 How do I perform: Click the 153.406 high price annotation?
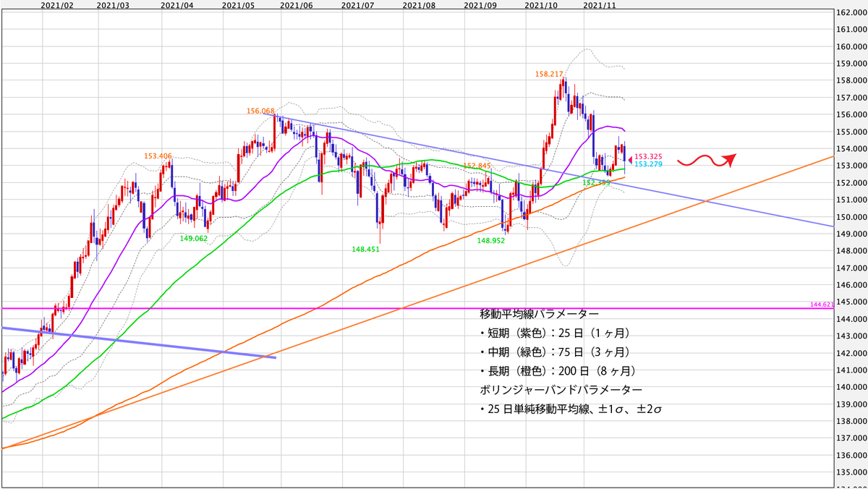(x=158, y=156)
